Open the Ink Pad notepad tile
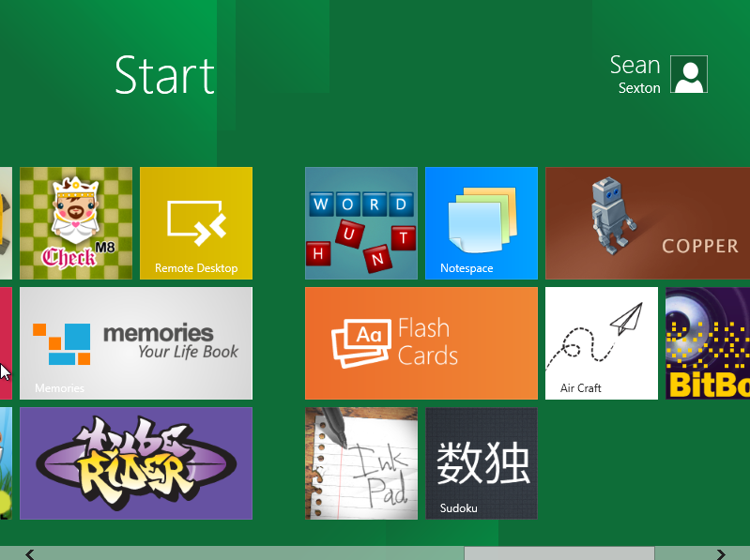750x560 pixels. pos(361,463)
